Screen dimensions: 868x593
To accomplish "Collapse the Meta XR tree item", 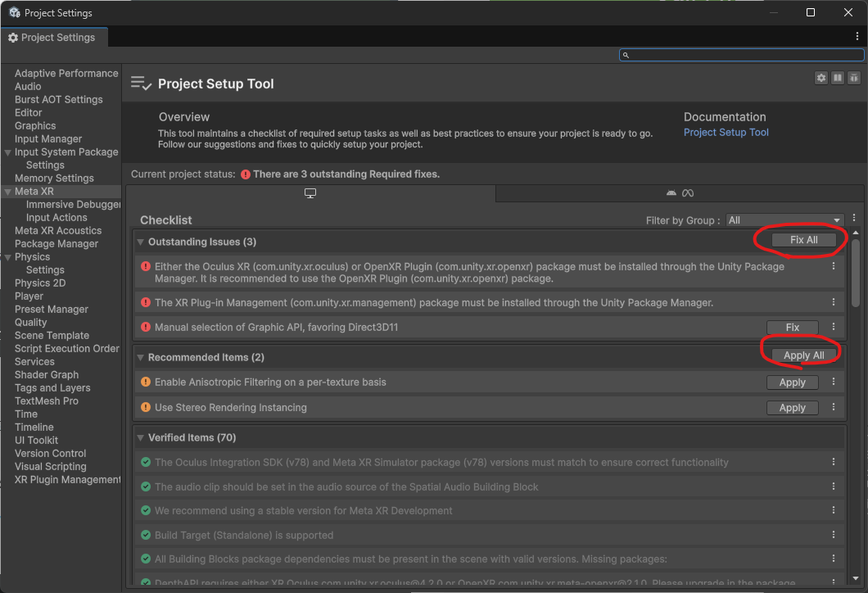I will pyautogui.click(x=8, y=192).
